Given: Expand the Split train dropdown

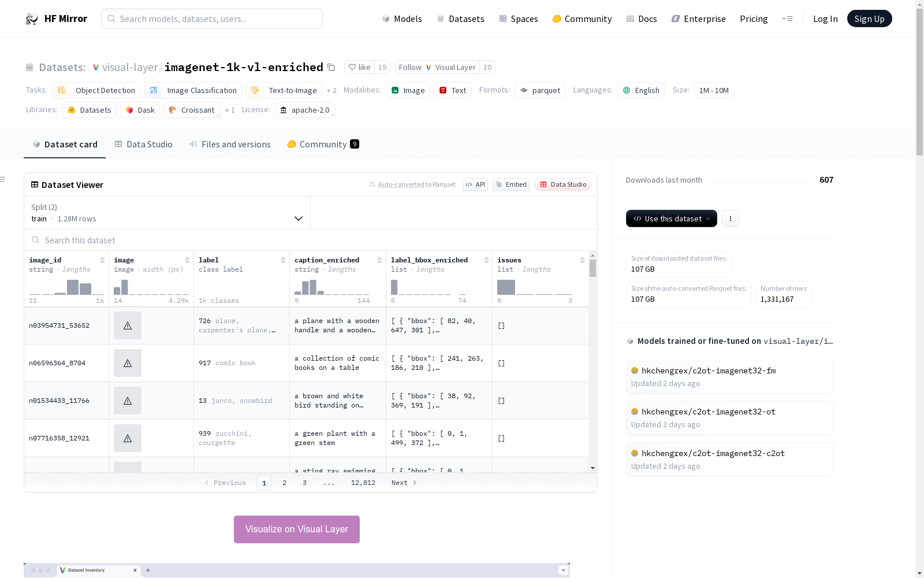Looking at the screenshot, I should (x=167, y=213).
